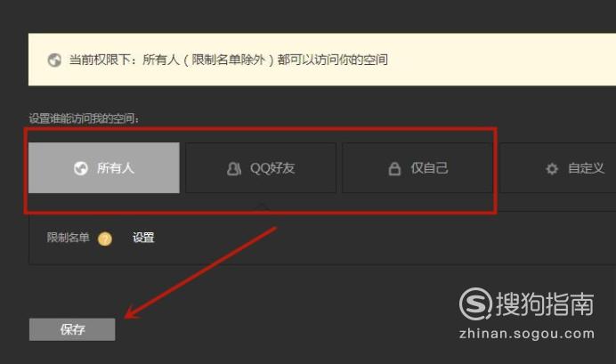Screen dimensions: 616x364
Task: Click the small triangle pointer under options
Action: point(261,207)
